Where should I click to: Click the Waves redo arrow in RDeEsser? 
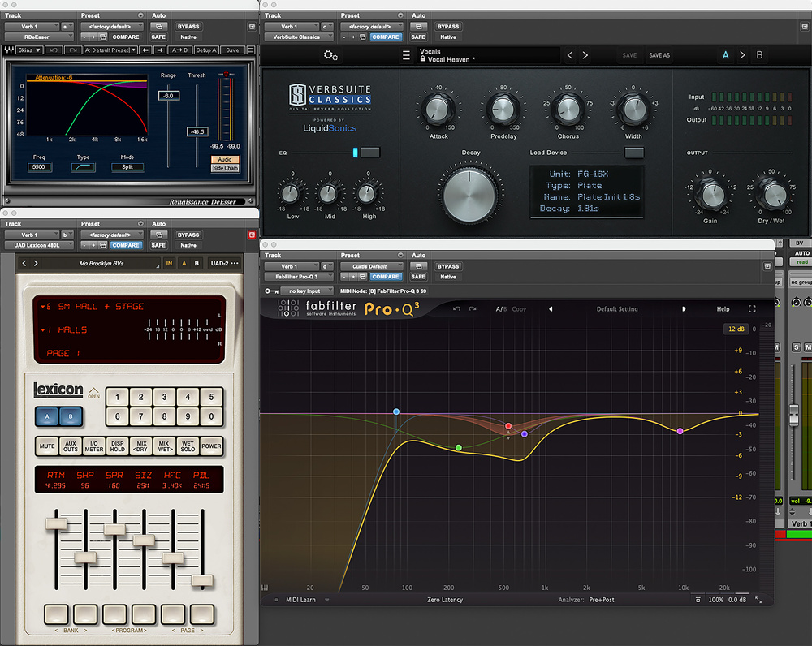(72, 50)
